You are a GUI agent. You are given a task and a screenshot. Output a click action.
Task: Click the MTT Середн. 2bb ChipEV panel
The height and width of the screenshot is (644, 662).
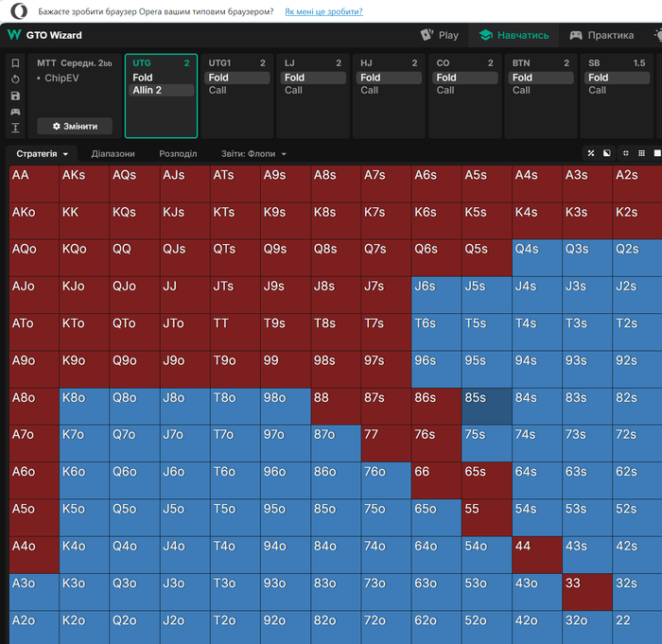tap(75, 96)
